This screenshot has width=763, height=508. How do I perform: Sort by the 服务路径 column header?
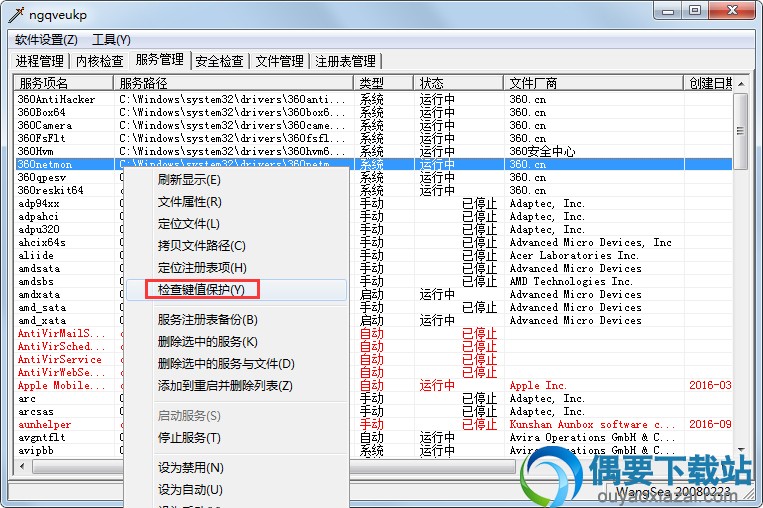pyautogui.click(x=234, y=83)
